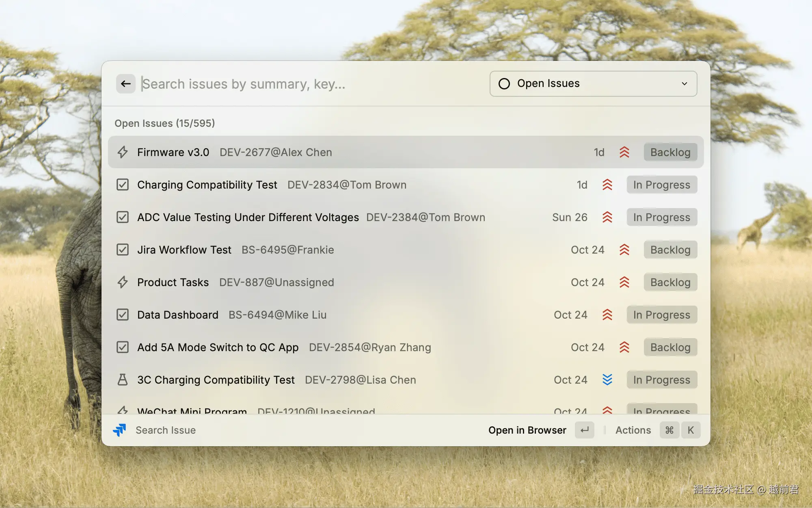Viewport: 812px width, 508px height.
Task: Select the Add 5A Mode Switch to QC App issue
Action: coord(218,347)
